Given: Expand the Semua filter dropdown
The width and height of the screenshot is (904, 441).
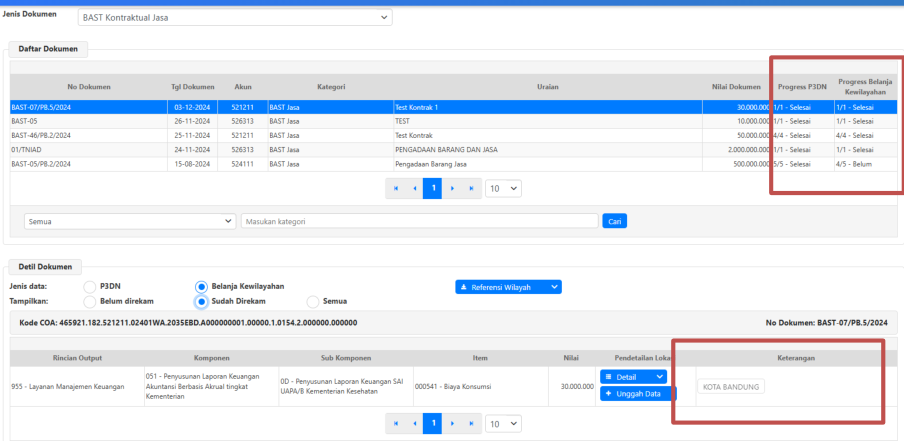Looking at the screenshot, I should (x=130, y=221).
